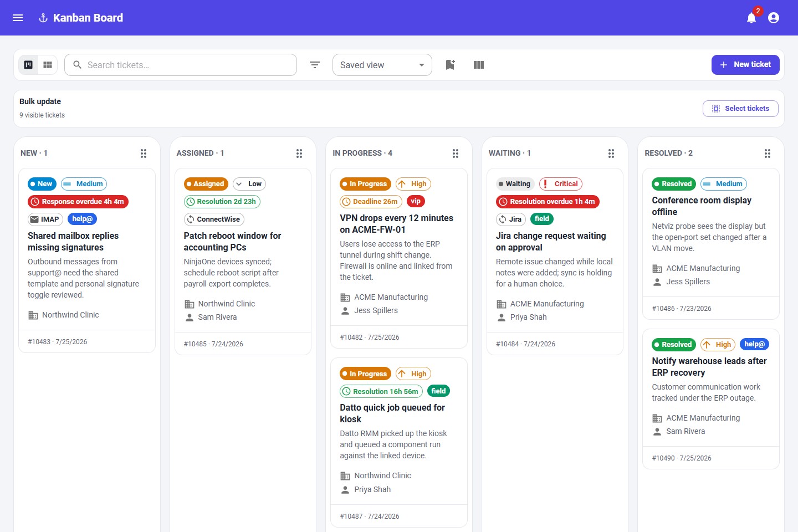Click help@ tag on Notify warehouse ticket

point(755,344)
